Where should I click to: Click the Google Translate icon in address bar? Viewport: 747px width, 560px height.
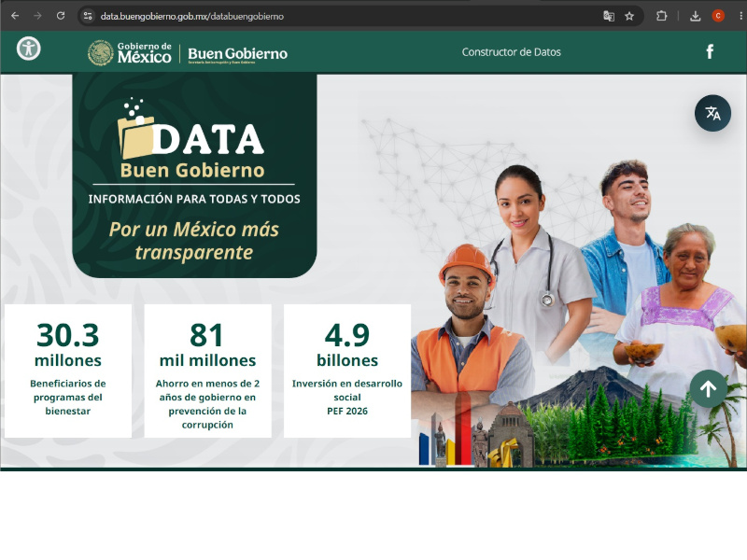[609, 16]
